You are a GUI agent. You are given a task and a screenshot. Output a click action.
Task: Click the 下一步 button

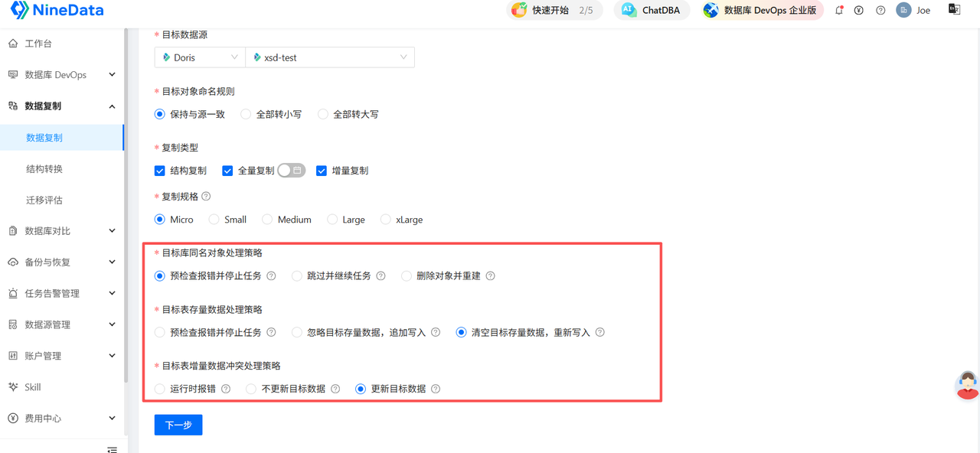pyautogui.click(x=178, y=425)
